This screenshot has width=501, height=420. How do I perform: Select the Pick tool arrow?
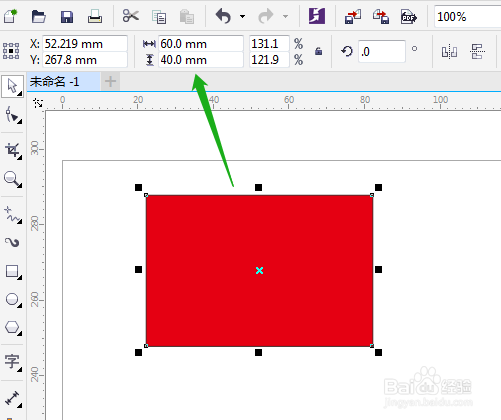pyautogui.click(x=13, y=86)
